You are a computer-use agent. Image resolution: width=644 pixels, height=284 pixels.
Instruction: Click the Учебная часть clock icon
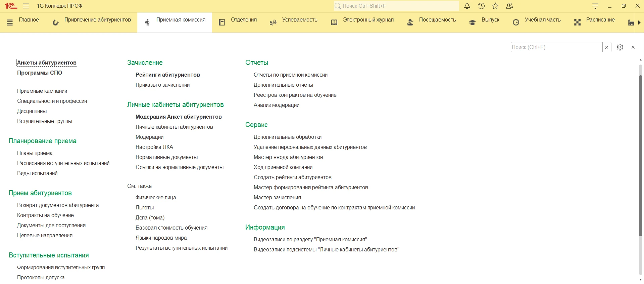[x=516, y=23]
